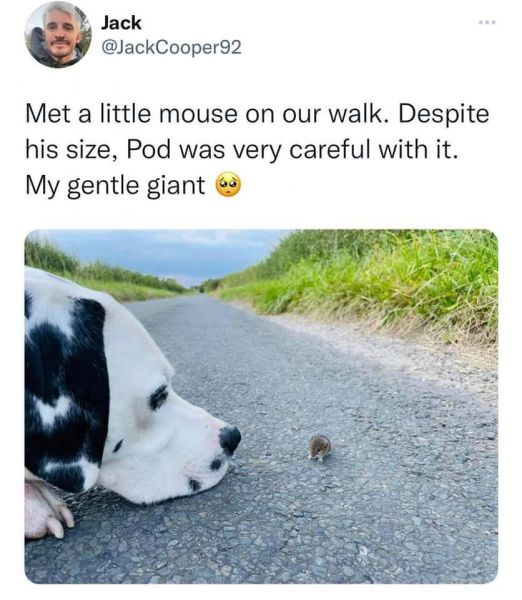This screenshot has width=522, height=600.
Task: Open the attached dog and mouse photo
Action: [x=261, y=406]
